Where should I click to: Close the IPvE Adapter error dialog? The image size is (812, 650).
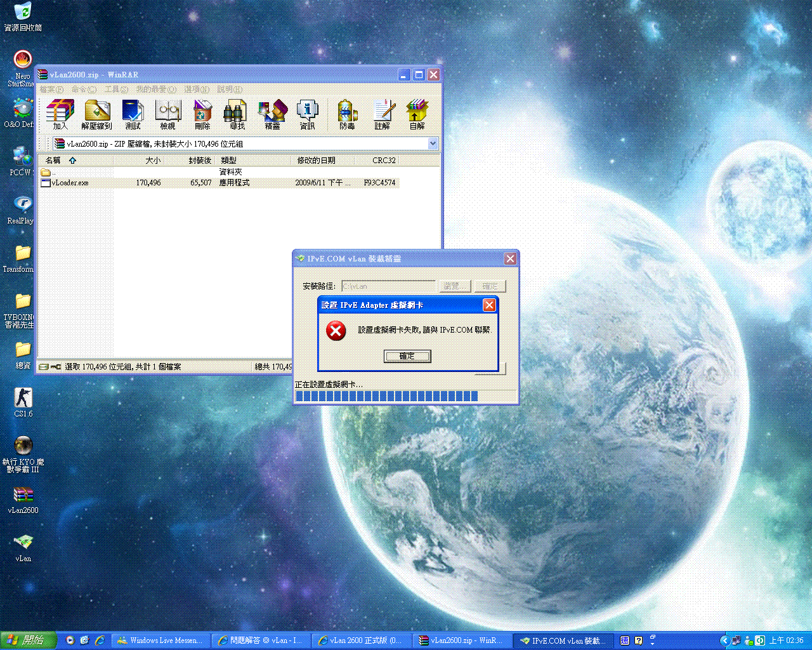coord(489,305)
